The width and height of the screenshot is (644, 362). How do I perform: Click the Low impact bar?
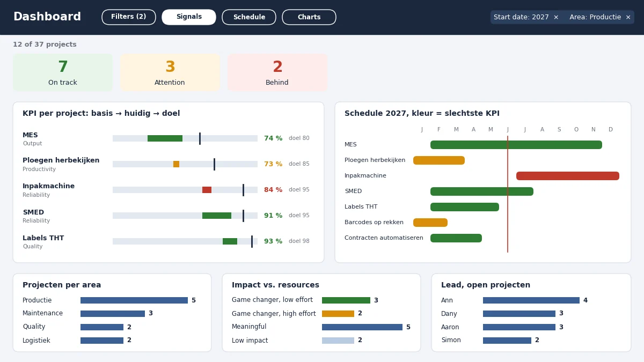point(338,341)
